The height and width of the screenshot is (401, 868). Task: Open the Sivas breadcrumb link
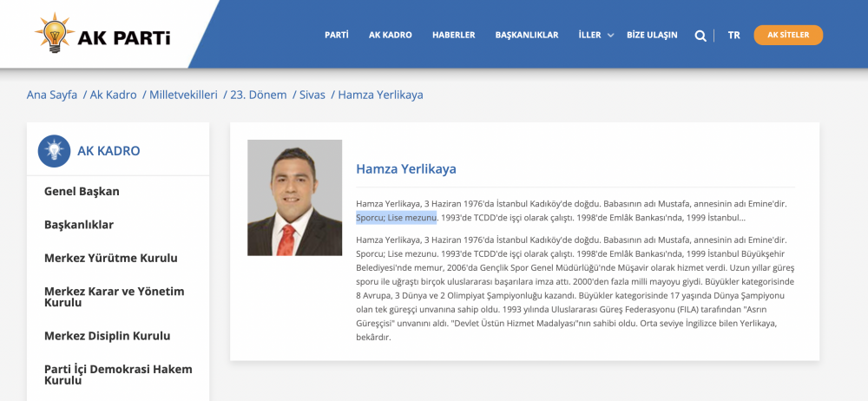point(312,95)
